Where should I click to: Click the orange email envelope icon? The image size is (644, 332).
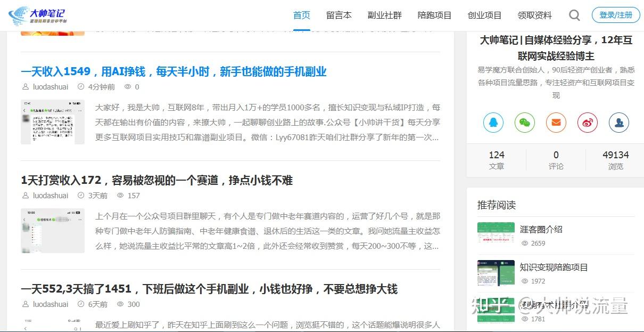[x=556, y=123]
